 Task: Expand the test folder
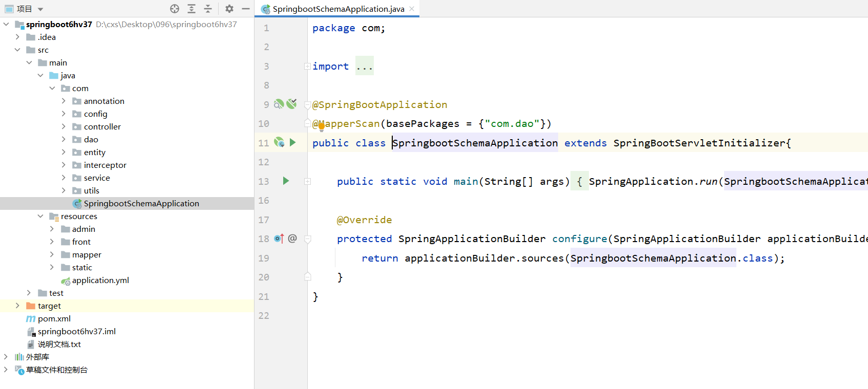click(29, 293)
